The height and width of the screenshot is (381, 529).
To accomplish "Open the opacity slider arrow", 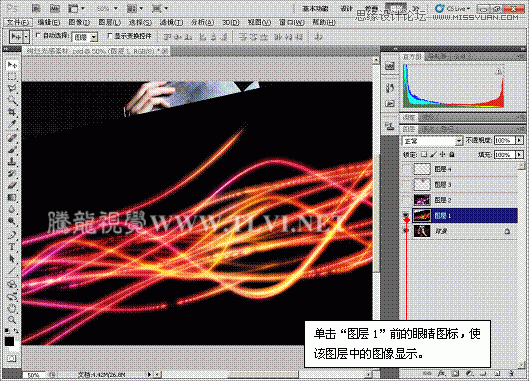I will (520, 140).
